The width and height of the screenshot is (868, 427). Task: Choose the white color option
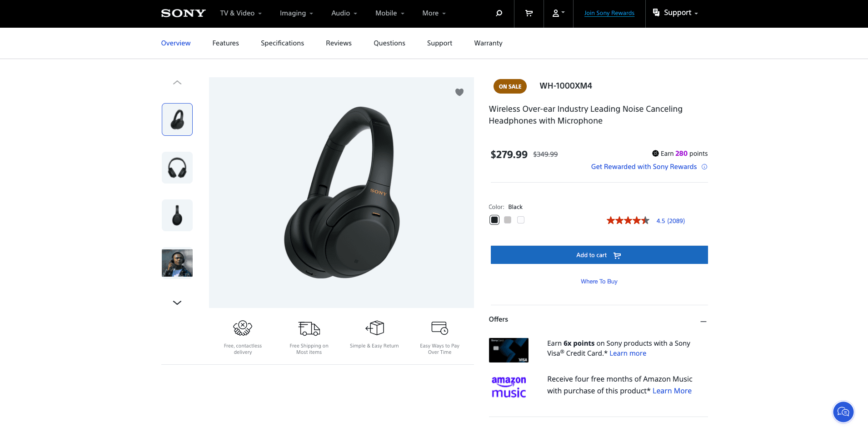coord(521,220)
